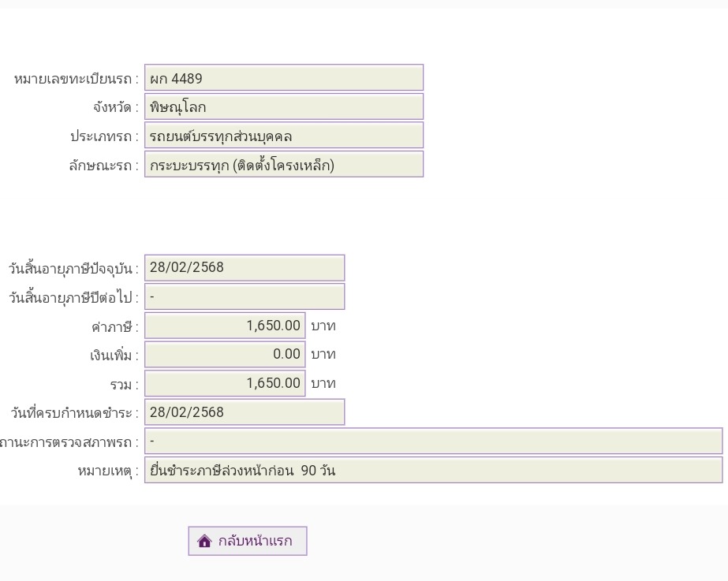Click the label จังหวัด
Image resolution: width=728 pixels, height=581 pixels.
(116, 108)
